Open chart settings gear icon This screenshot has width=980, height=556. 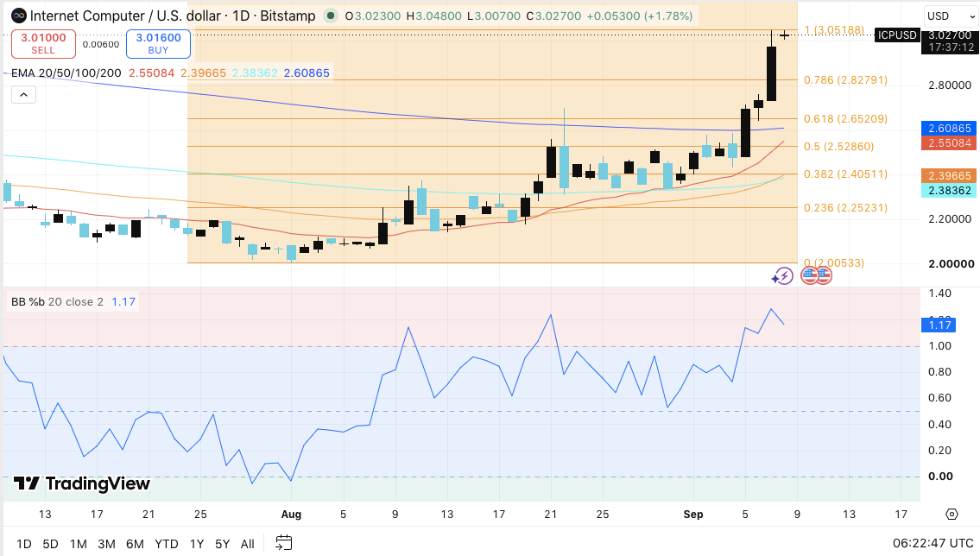952,515
